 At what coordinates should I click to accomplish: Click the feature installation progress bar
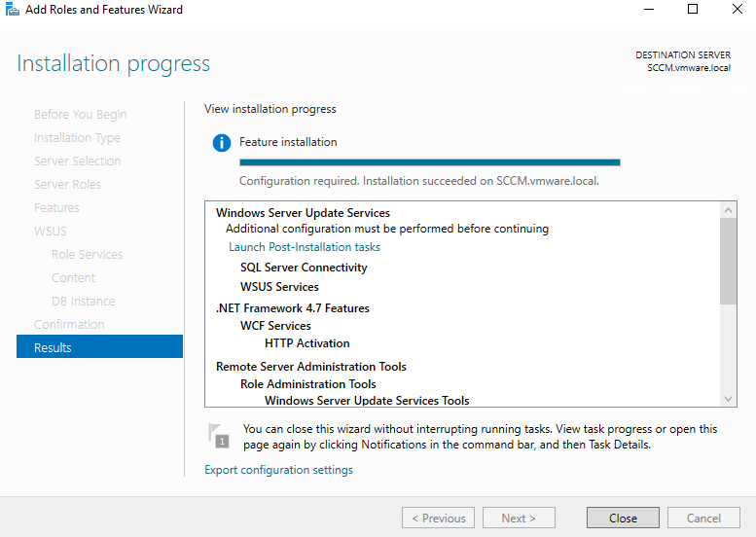coord(429,162)
